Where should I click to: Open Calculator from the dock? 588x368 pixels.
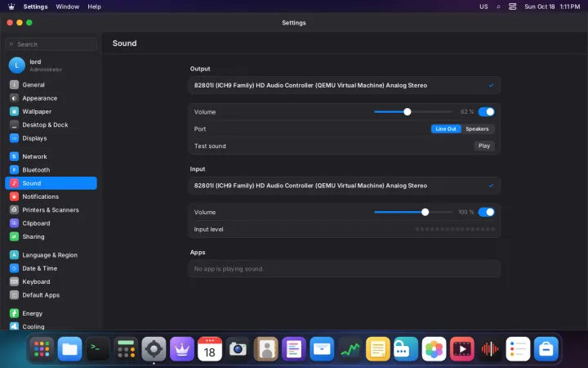(126, 349)
